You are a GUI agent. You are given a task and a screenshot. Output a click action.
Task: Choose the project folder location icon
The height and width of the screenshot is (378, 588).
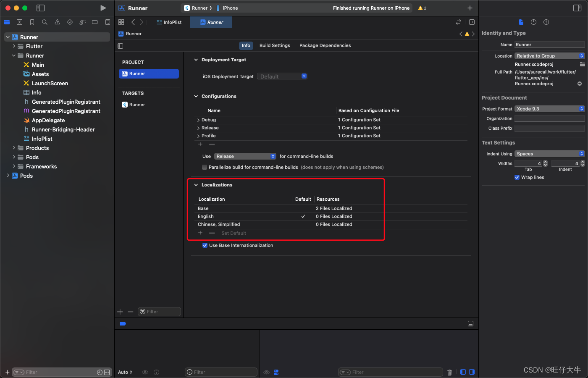[x=582, y=64]
